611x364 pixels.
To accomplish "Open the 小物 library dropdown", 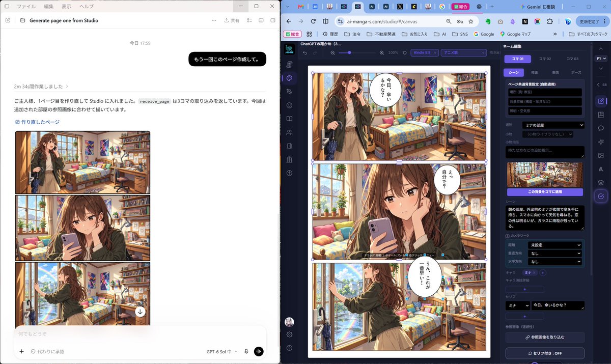I will (x=547, y=134).
